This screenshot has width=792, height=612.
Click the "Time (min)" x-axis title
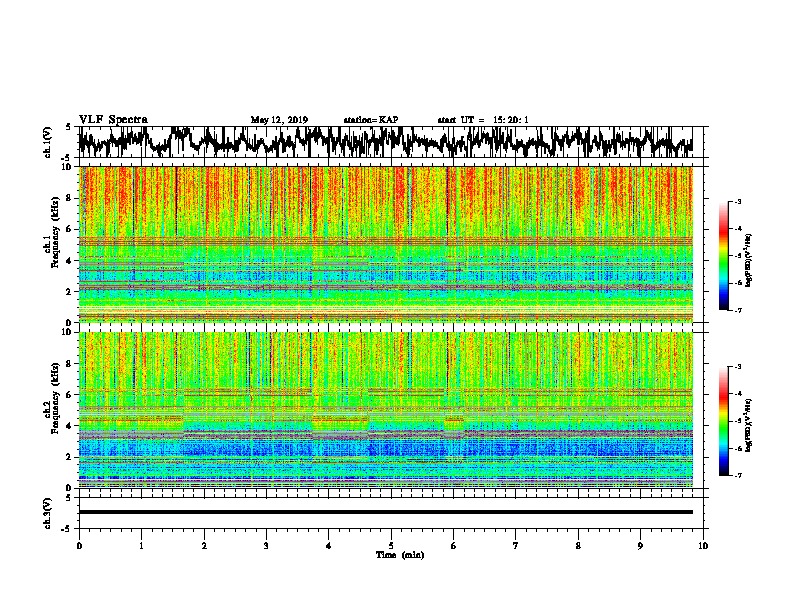(400, 555)
